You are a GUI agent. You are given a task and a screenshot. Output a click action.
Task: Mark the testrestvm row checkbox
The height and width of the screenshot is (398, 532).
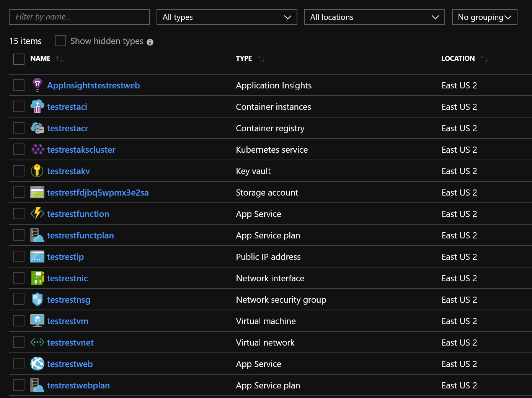[19, 321]
